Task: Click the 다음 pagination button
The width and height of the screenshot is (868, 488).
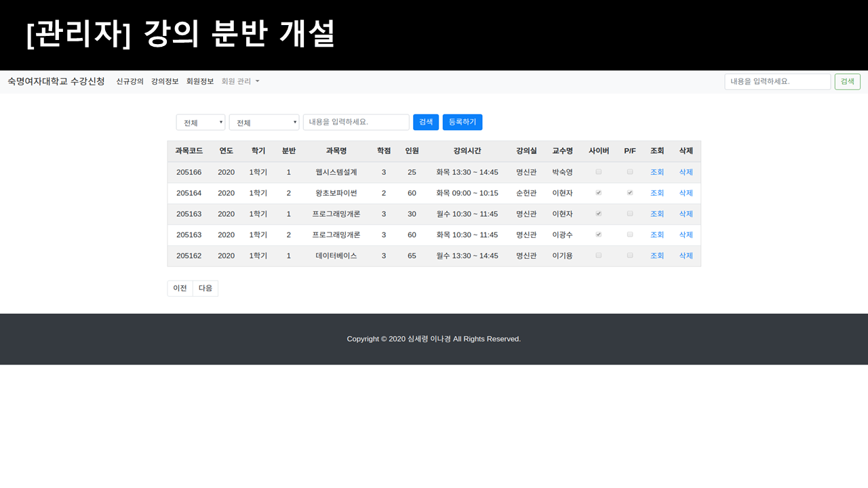Action: click(205, 288)
